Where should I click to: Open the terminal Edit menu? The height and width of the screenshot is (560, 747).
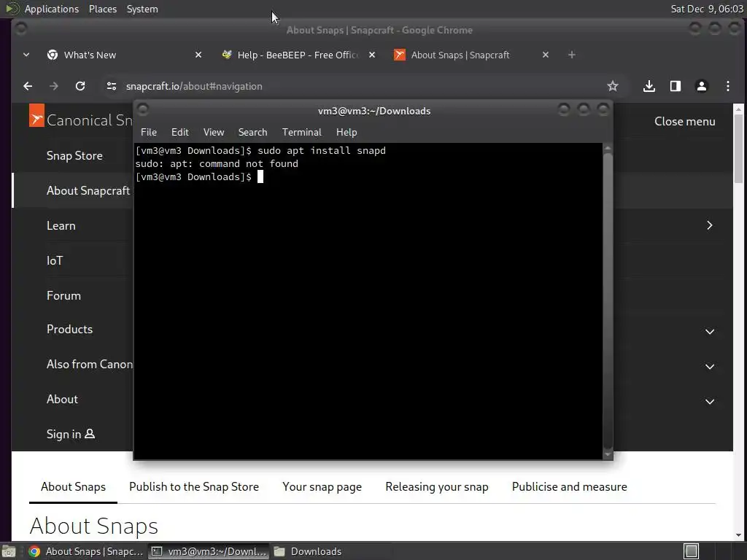coord(180,133)
